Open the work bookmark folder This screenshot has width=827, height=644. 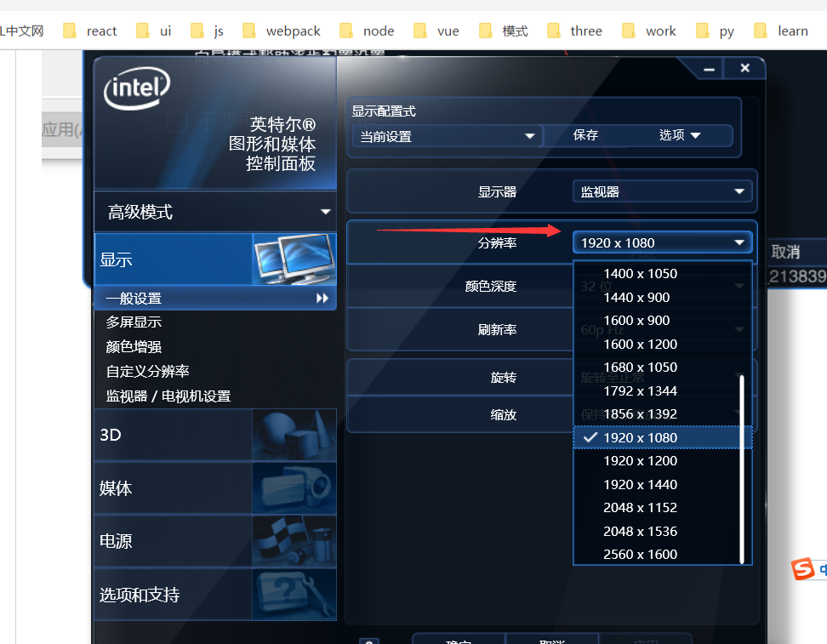(649, 31)
